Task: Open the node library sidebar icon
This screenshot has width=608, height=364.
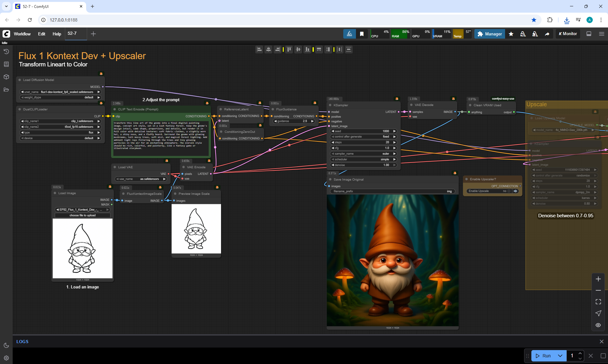Action: (6, 64)
